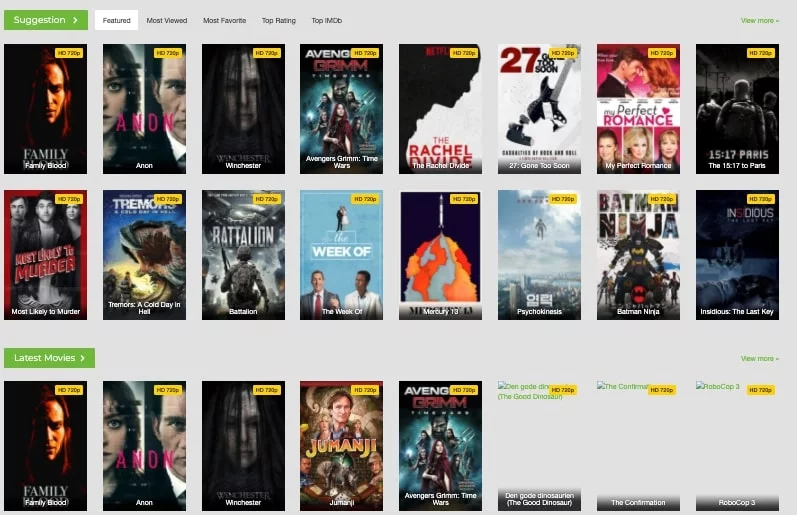Show the Top IMDb tab
This screenshot has width=797, height=515.
pyautogui.click(x=326, y=20)
